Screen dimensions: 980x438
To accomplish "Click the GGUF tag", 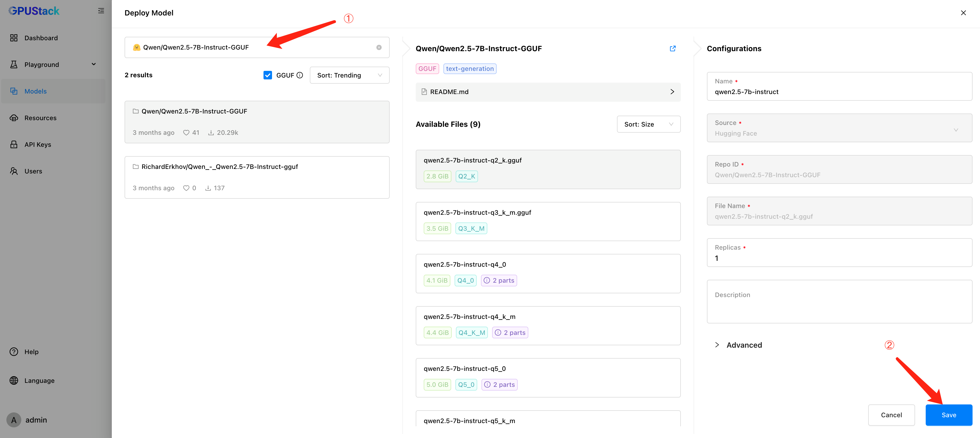I will (x=427, y=68).
